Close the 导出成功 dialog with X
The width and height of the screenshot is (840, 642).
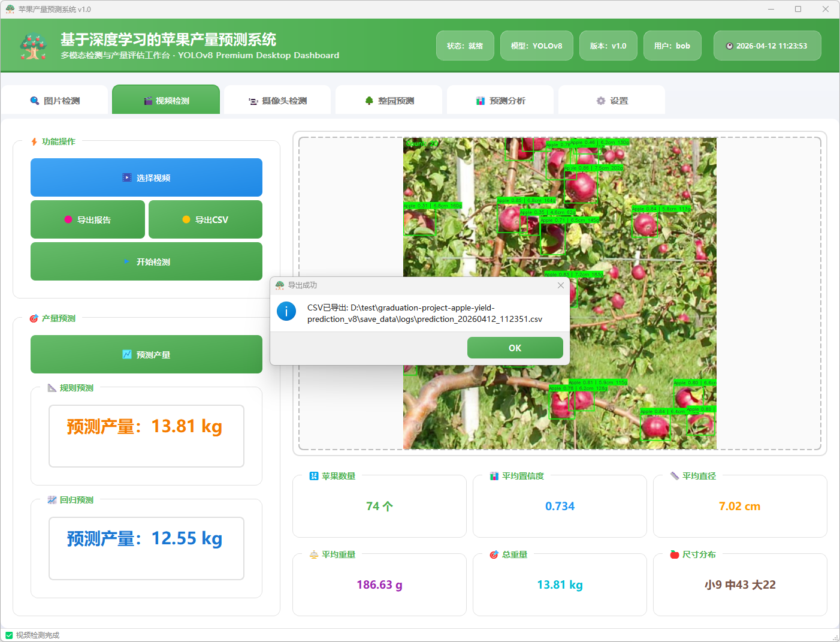[x=561, y=285]
